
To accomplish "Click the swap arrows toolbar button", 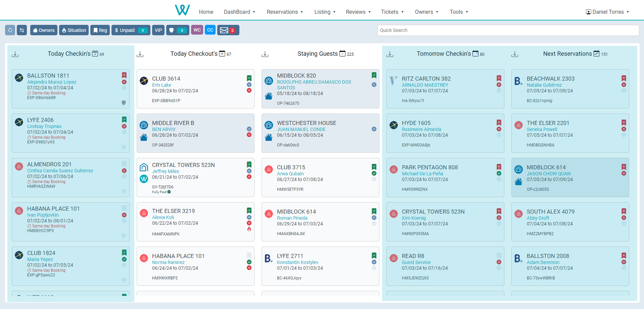I will [x=22, y=30].
